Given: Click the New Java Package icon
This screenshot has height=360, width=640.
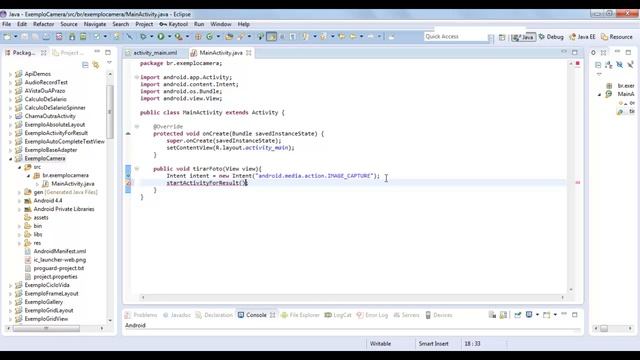Looking at the screenshot, I should click(198, 37).
